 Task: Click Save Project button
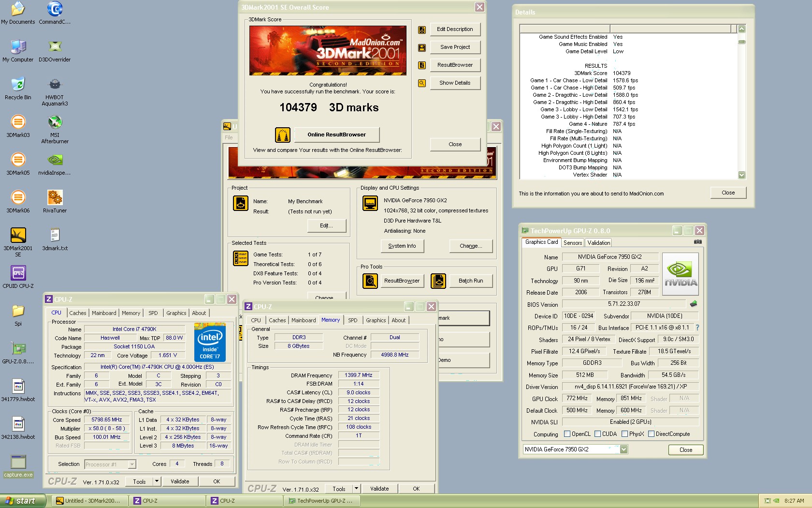point(455,47)
